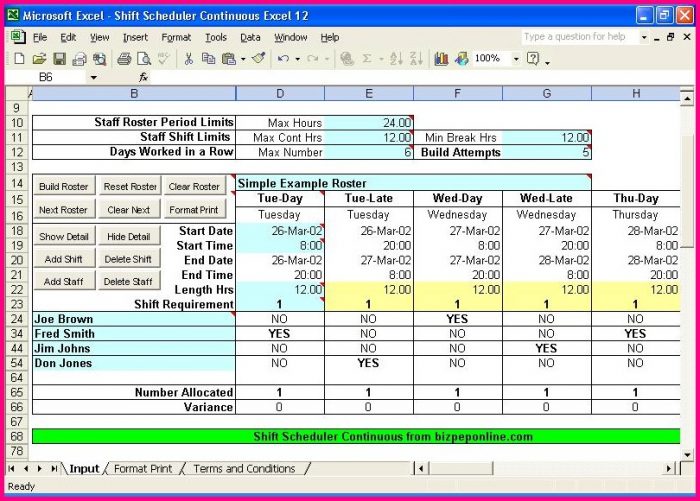The height and width of the screenshot is (501, 700).
Task: Open Print Preview icon
Action: [144, 58]
